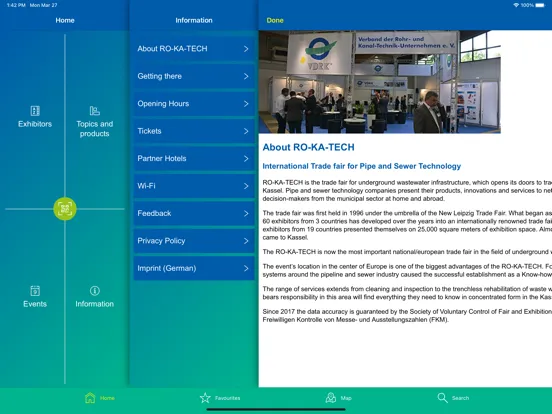The height and width of the screenshot is (414, 552).
Task: Open Partner Hotels entry
Action: [194, 159]
